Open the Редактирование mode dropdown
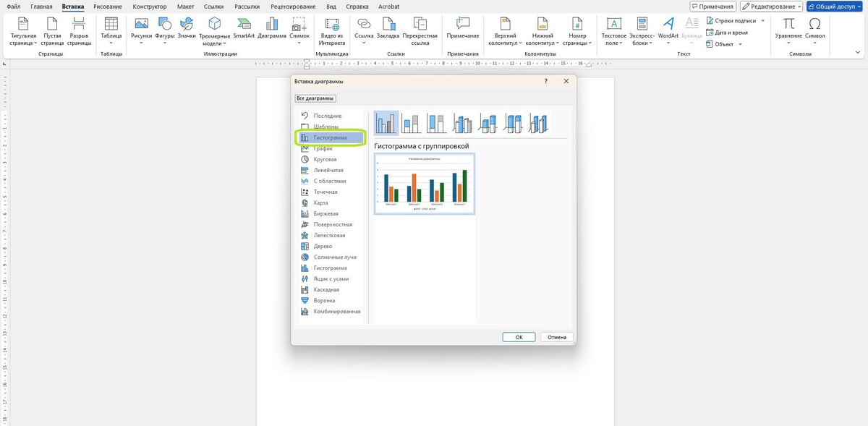 771,6
